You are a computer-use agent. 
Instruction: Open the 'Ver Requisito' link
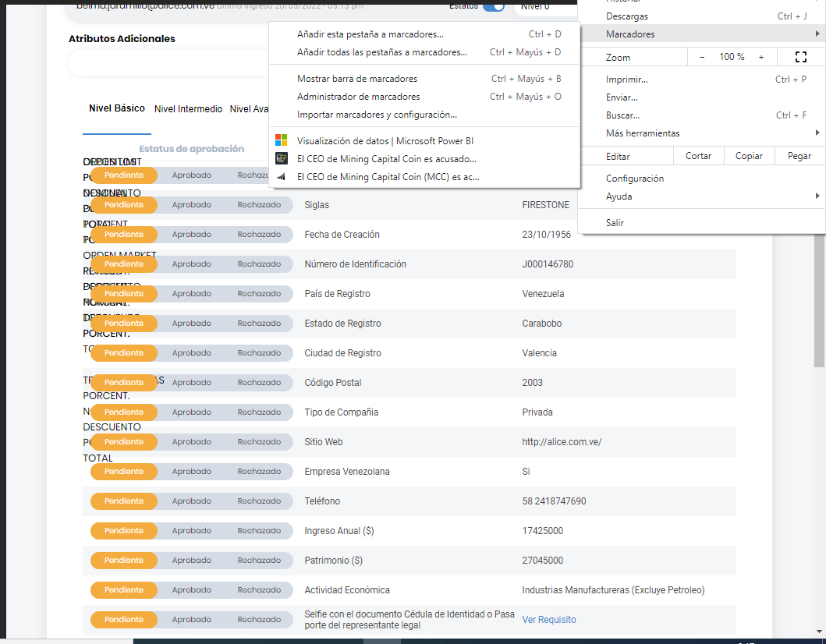coord(549,620)
